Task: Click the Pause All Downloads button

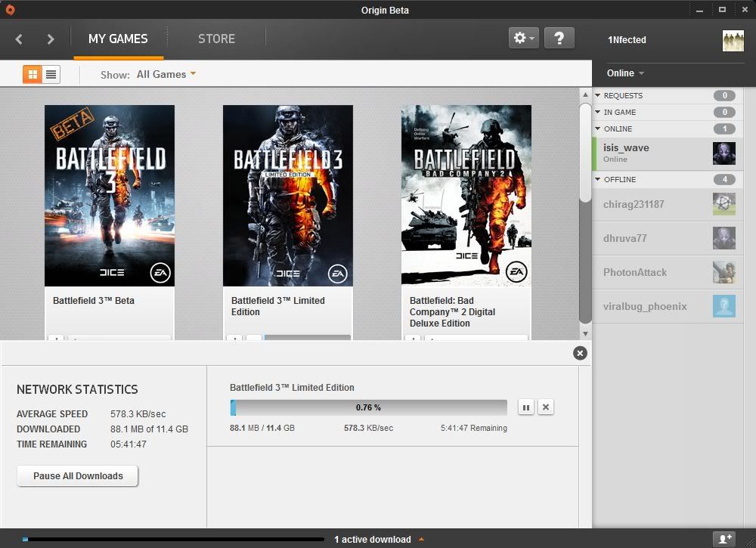Action: [78, 475]
